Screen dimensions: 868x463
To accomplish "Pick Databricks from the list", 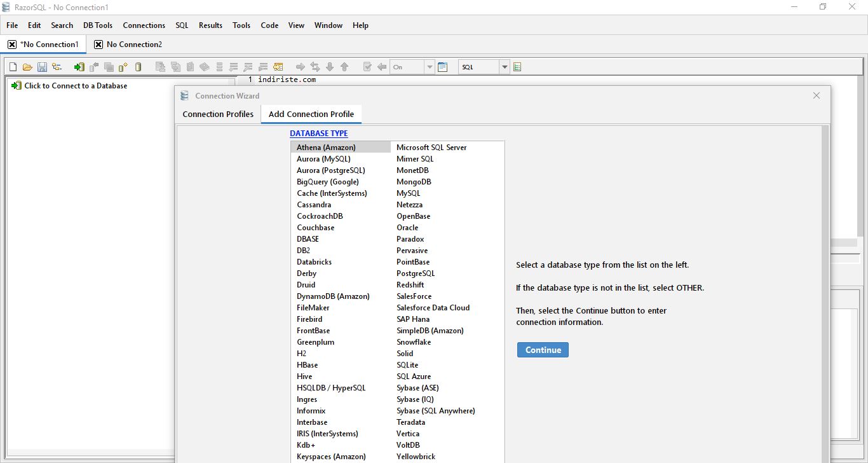I will (x=314, y=262).
